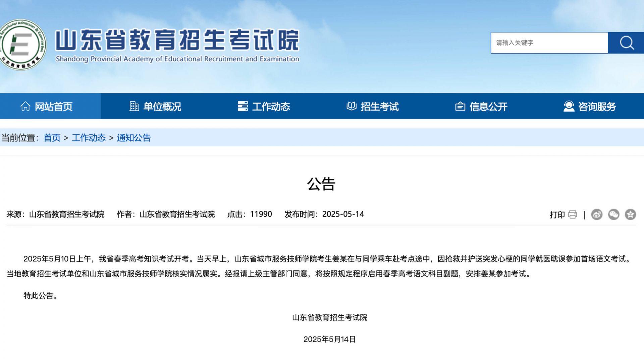This screenshot has height=362, width=644.
Task: Focus the keyword search input field
Action: (549, 43)
